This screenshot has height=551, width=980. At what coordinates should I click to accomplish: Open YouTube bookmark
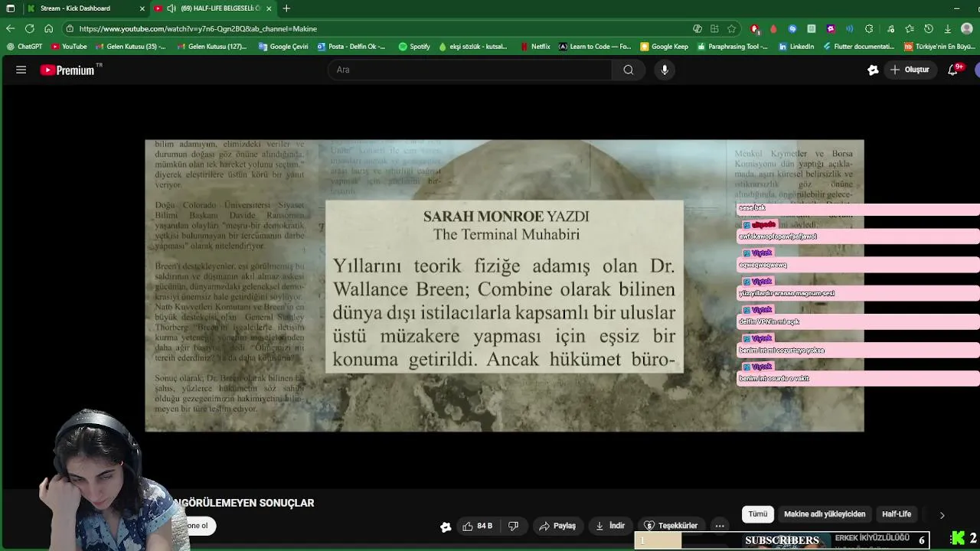point(69,46)
